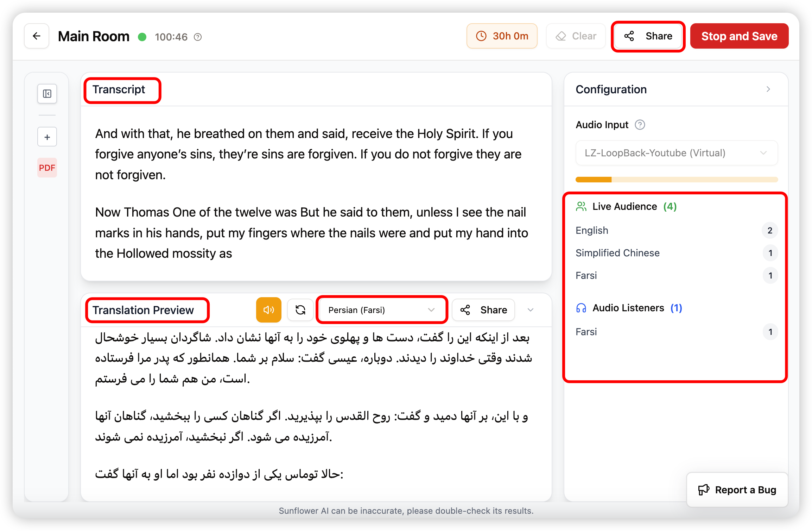Click the refresh icon in the Translation Preview

click(x=300, y=310)
